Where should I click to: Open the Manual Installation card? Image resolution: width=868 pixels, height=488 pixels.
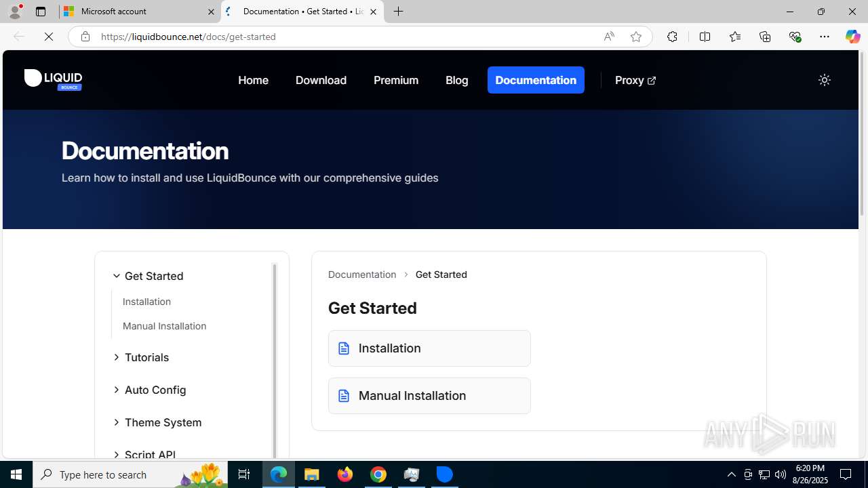(429, 396)
